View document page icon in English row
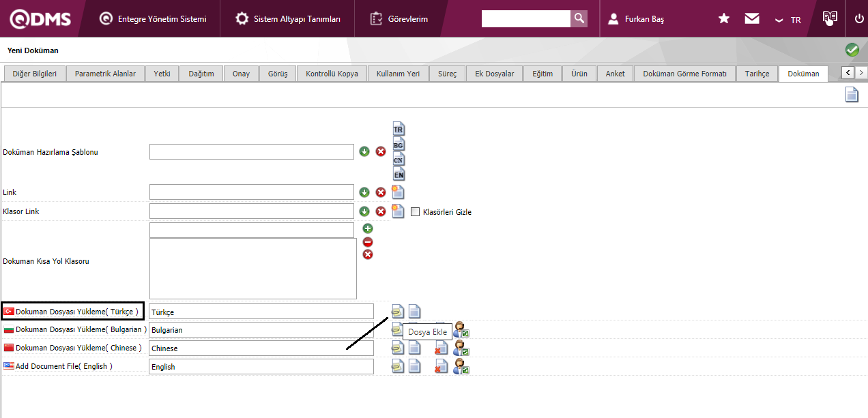Image resolution: width=868 pixels, height=418 pixels. click(x=414, y=367)
